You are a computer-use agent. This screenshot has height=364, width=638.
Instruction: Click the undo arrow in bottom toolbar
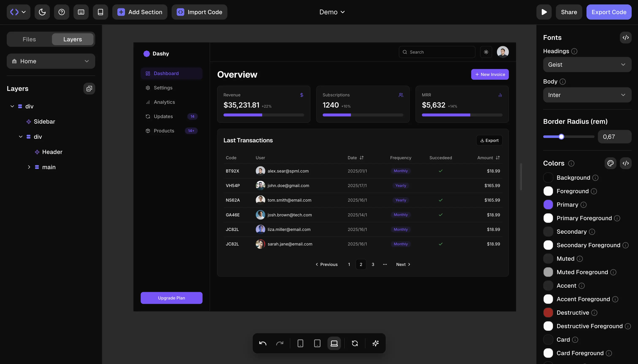coord(263,343)
